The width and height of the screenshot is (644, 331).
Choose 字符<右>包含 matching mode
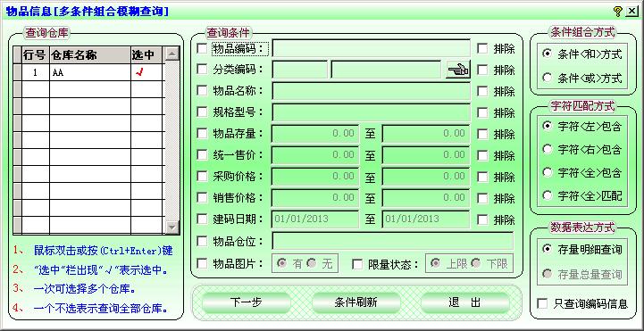tap(547, 149)
